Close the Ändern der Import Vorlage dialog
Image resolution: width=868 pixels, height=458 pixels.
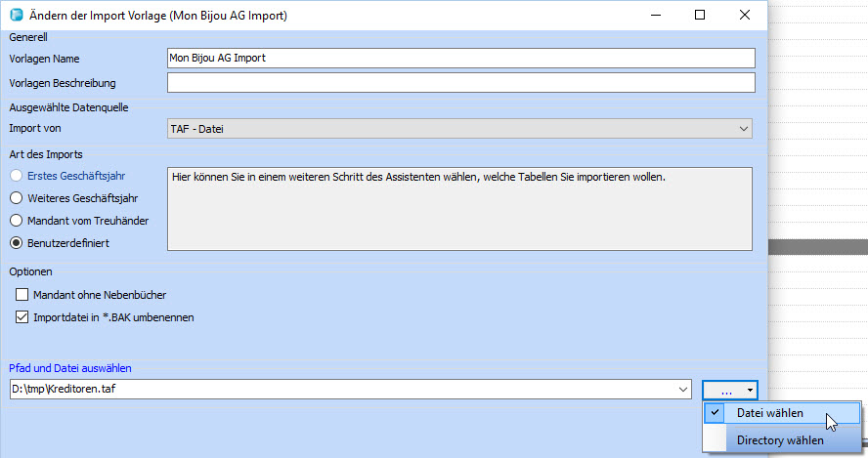746,16
